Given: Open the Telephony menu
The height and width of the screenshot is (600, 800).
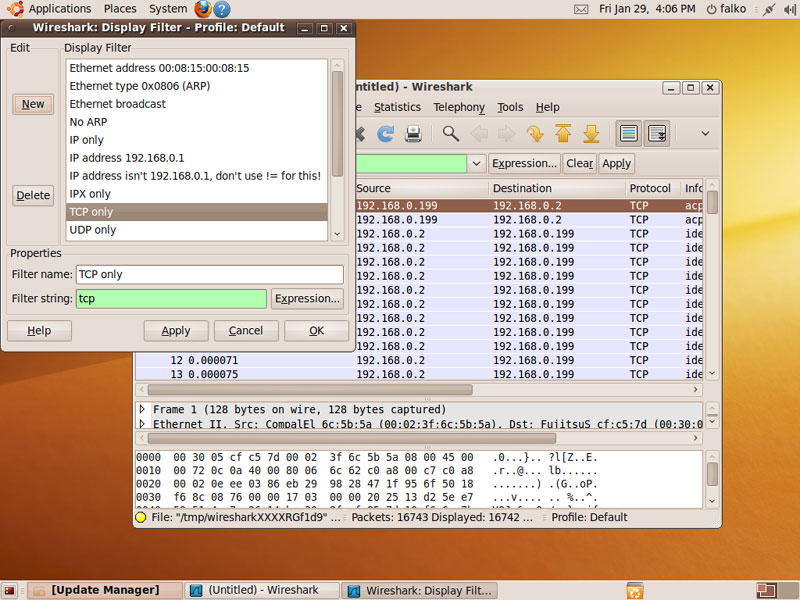Looking at the screenshot, I should [459, 107].
